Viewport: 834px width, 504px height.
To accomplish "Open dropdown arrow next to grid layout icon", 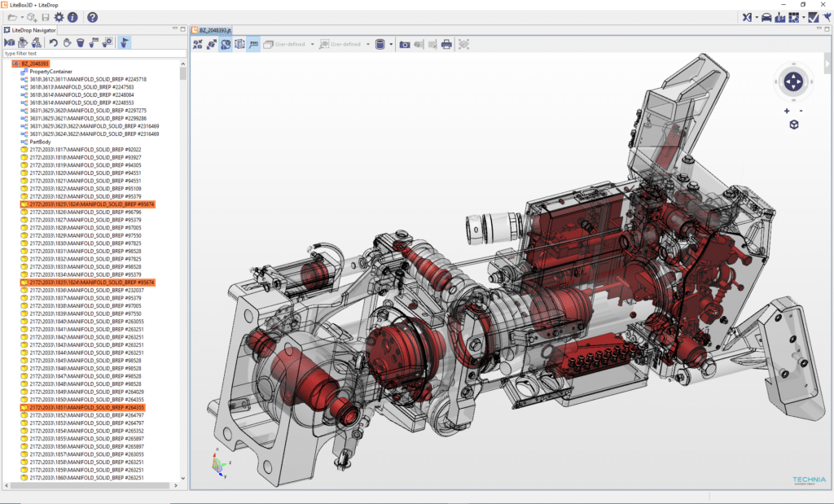I will pyautogui.click(x=803, y=18).
